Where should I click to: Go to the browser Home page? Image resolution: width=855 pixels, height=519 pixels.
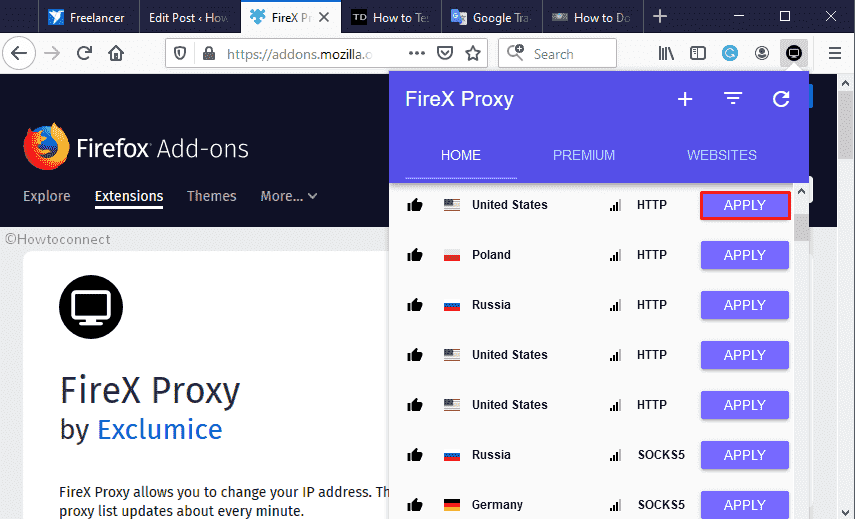point(116,53)
